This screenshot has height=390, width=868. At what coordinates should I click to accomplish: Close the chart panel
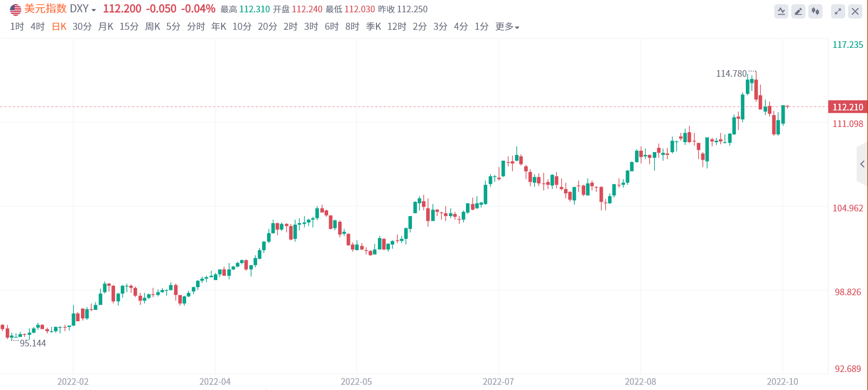pyautogui.click(x=855, y=11)
